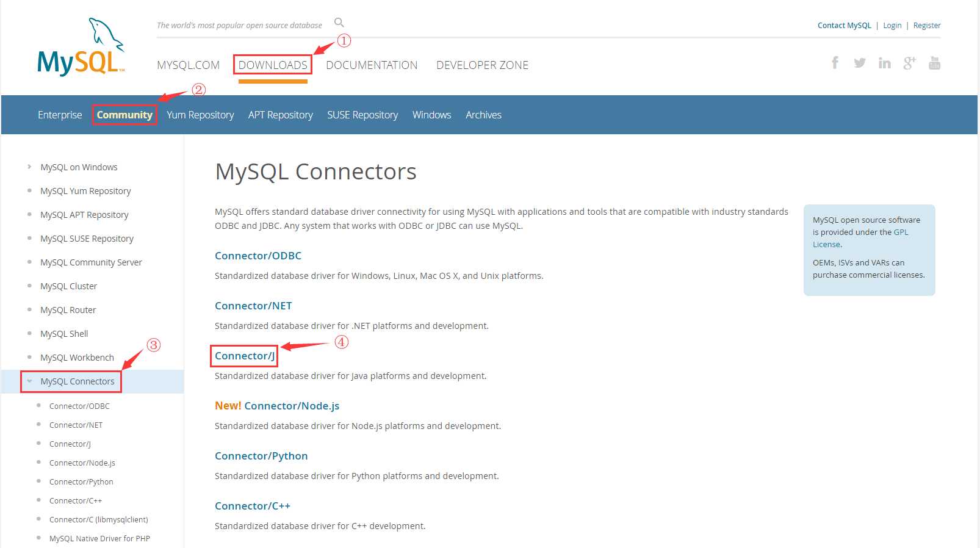Image resolution: width=980 pixels, height=548 pixels.
Task: Open the Connector/Python heading link
Action: [x=261, y=456]
